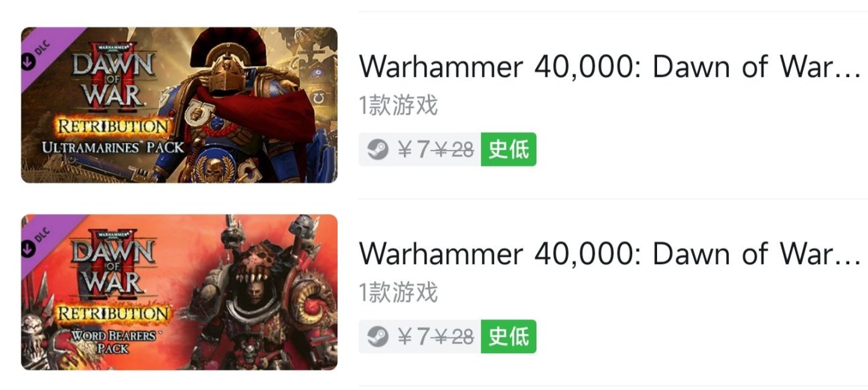Tap the 1款游戏 label under the first title

tap(399, 106)
